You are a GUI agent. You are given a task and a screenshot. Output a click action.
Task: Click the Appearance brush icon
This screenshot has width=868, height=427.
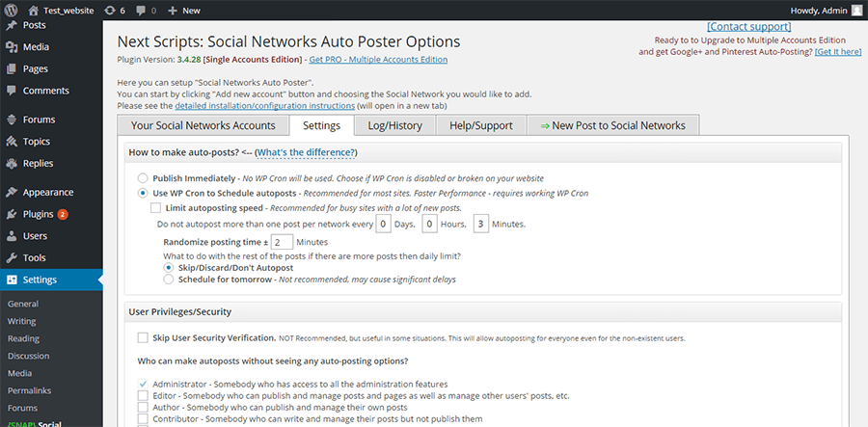pos(11,193)
